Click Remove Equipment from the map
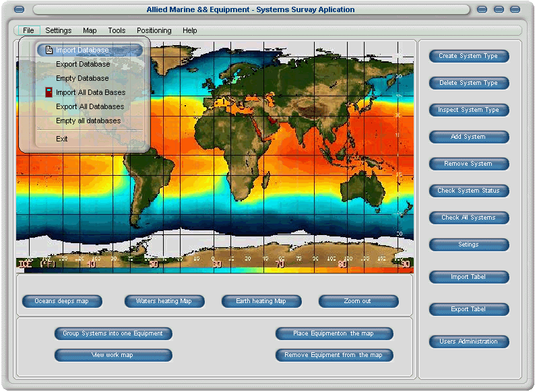This screenshot has width=535, height=392. click(334, 355)
